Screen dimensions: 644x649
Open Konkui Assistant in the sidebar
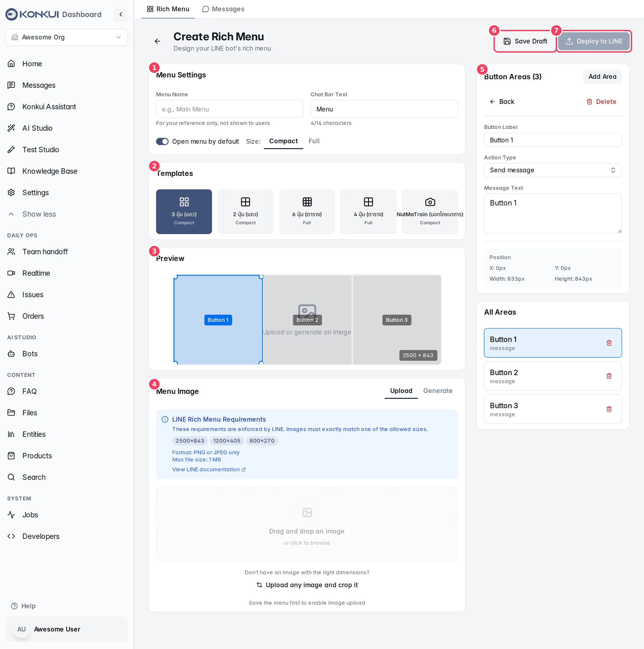coord(67,107)
